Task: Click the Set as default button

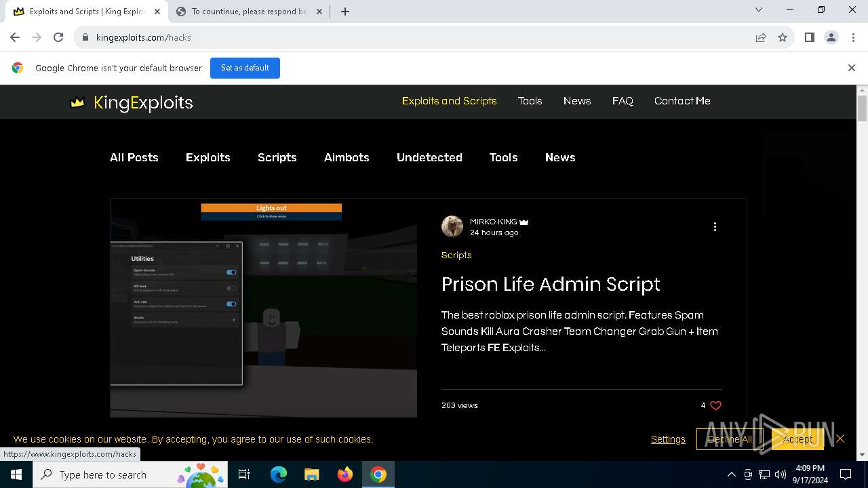Action: click(245, 68)
